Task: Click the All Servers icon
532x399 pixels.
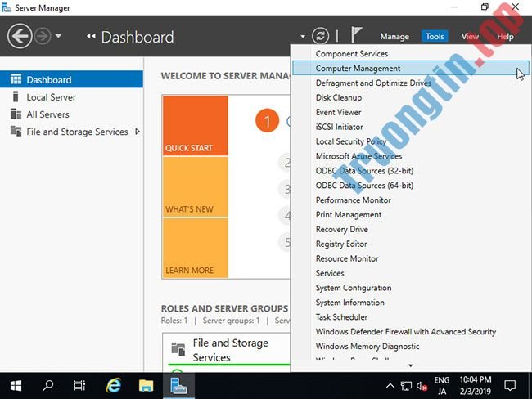Action: click(x=16, y=114)
